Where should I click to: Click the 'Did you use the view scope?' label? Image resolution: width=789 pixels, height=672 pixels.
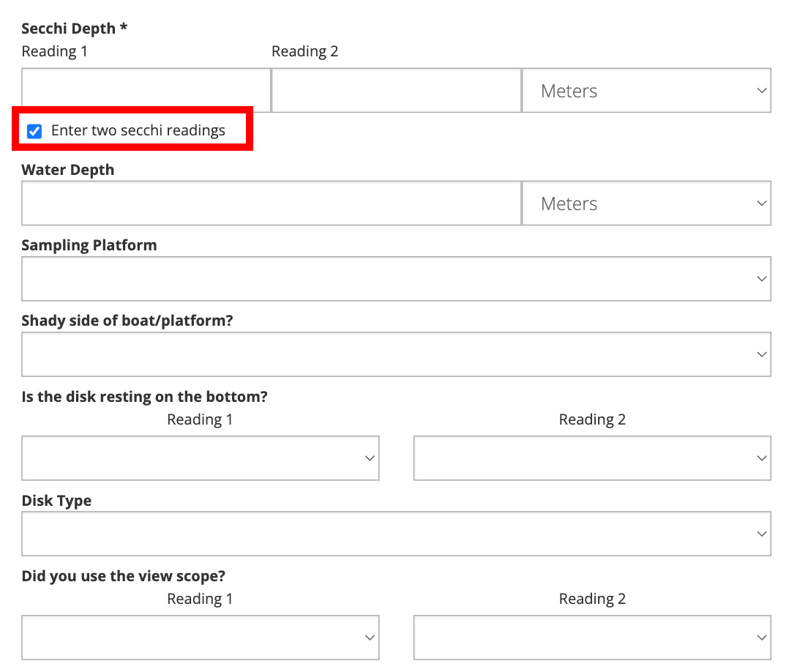point(124,576)
